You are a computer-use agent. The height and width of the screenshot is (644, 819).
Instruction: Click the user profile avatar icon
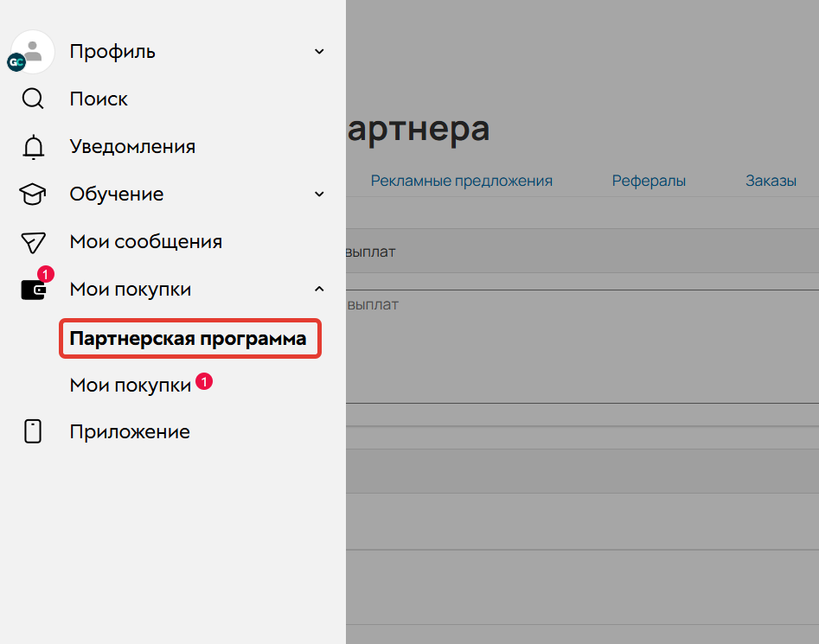[x=32, y=51]
